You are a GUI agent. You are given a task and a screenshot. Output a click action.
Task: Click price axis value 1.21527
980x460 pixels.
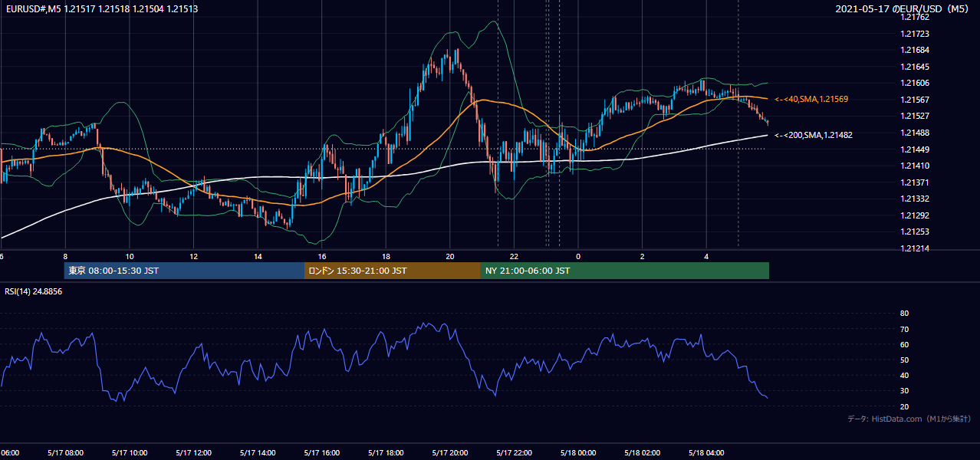[913, 116]
